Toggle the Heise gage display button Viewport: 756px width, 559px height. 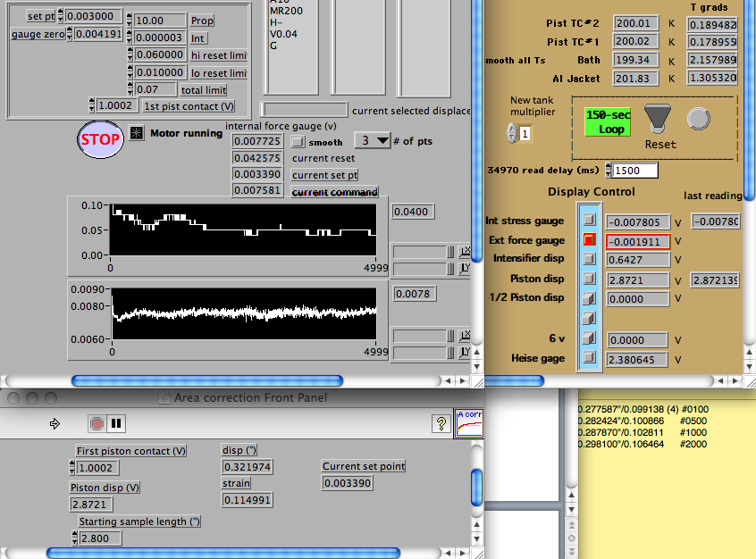pos(589,358)
